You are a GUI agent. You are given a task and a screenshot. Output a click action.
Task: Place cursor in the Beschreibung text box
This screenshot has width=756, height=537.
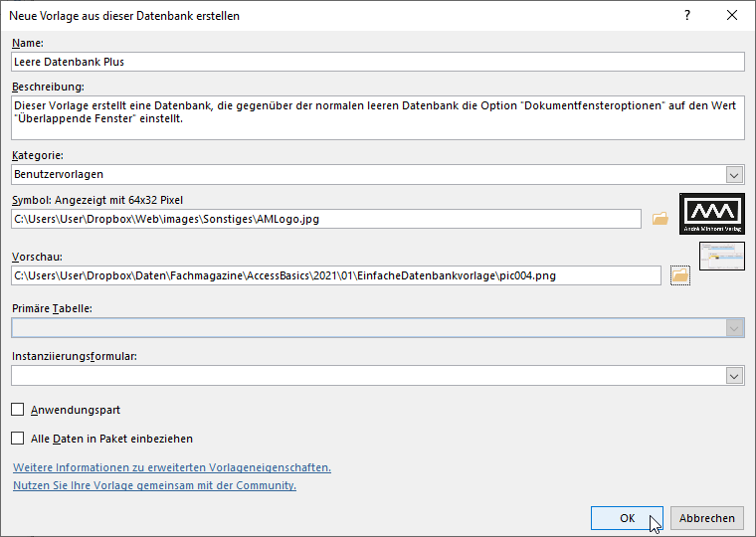click(x=378, y=117)
